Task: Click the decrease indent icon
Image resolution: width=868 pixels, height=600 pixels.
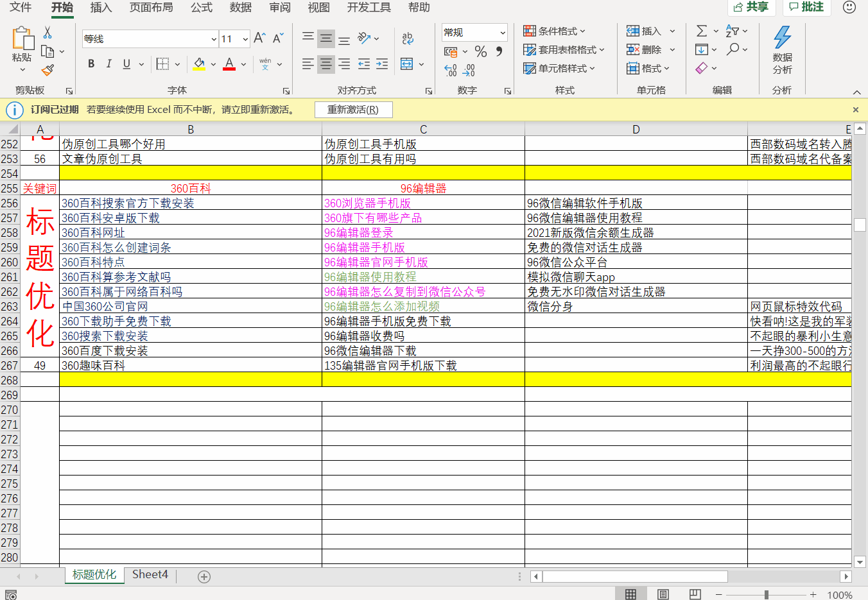Action: point(363,64)
